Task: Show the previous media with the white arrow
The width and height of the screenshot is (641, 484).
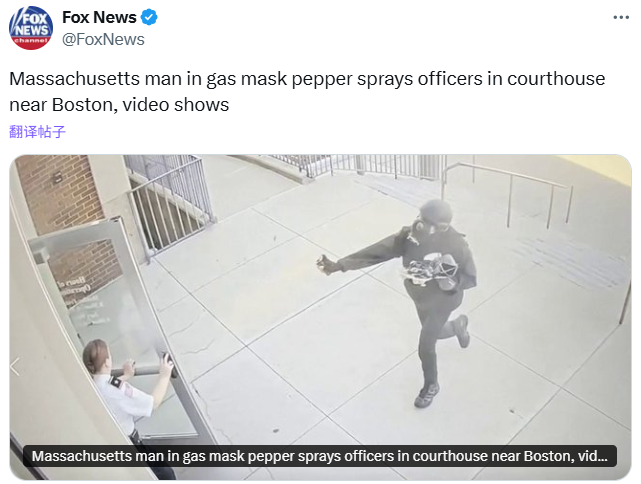Action: (15, 366)
